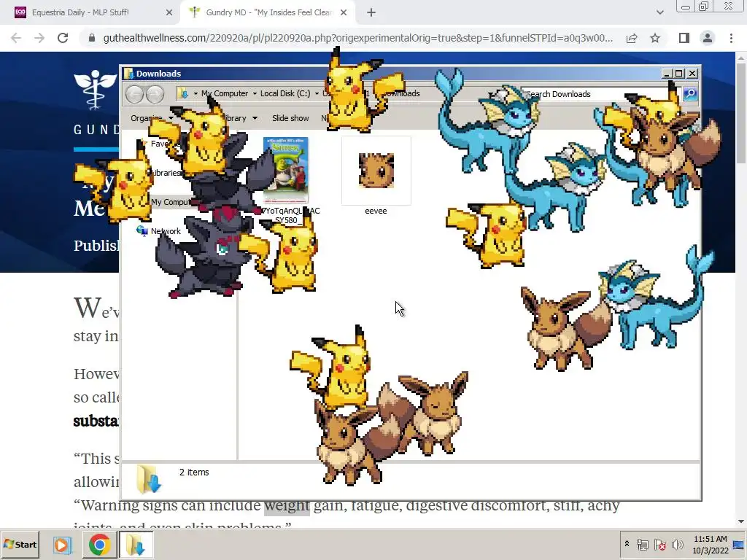Image resolution: width=747 pixels, height=560 pixels.
Task: Close the Equestria Daily tab
Action: click(169, 13)
